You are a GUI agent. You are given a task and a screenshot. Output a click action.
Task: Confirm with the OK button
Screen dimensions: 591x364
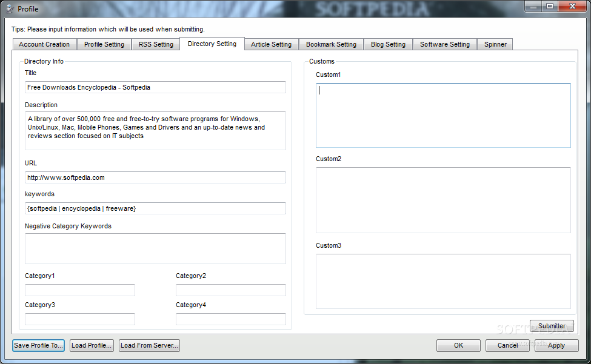pos(458,346)
